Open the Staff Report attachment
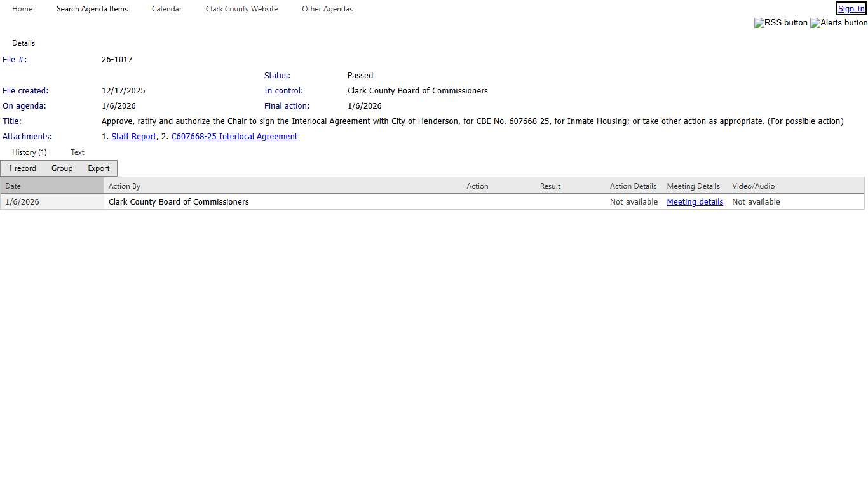868x488 pixels. pos(133,137)
